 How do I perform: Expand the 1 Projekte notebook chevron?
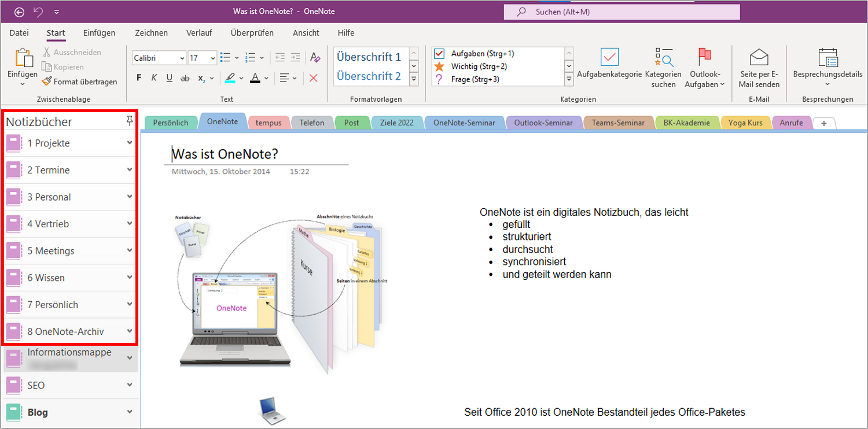click(130, 143)
